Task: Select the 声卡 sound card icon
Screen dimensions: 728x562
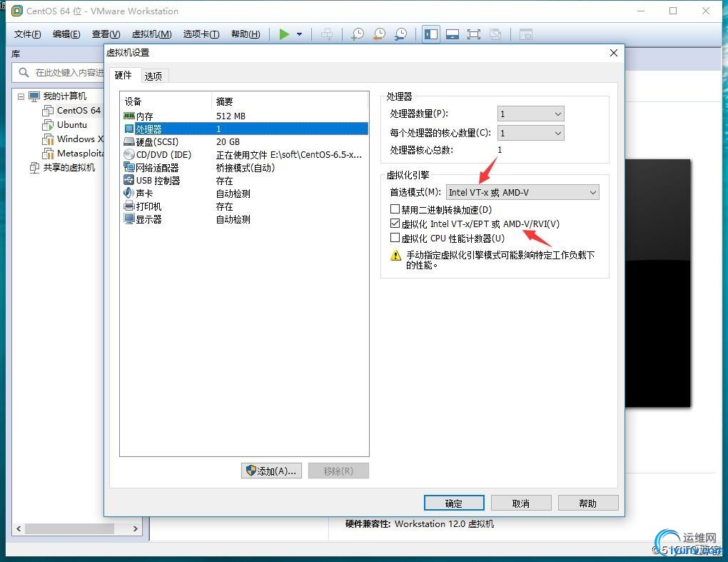Action: coord(129,194)
